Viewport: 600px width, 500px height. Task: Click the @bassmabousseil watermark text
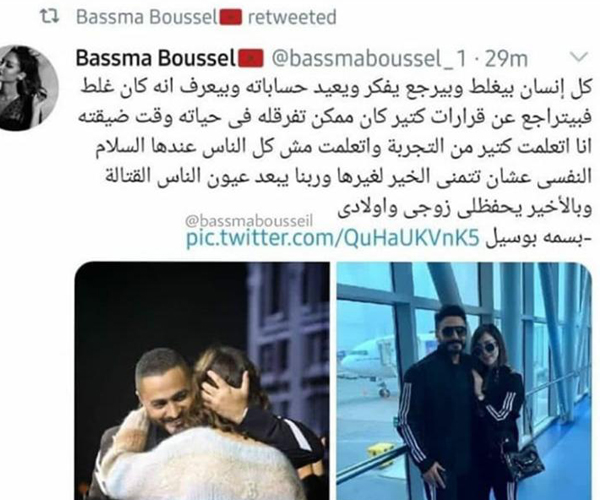click(249, 221)
